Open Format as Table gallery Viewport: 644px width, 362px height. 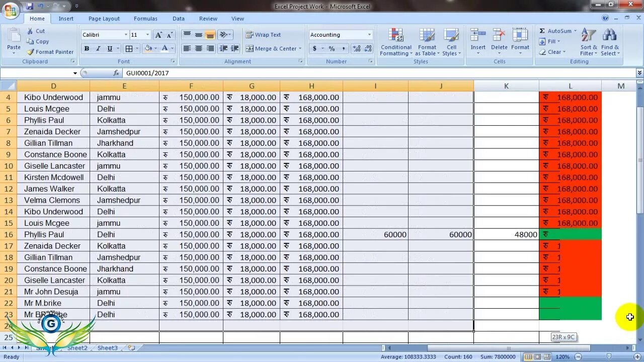(x=427, y=42)
